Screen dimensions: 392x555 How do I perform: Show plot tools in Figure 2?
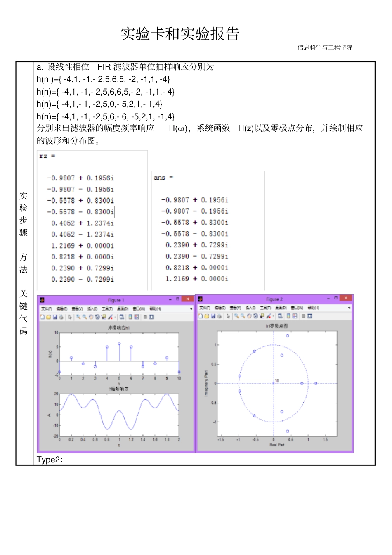point(309,316)
